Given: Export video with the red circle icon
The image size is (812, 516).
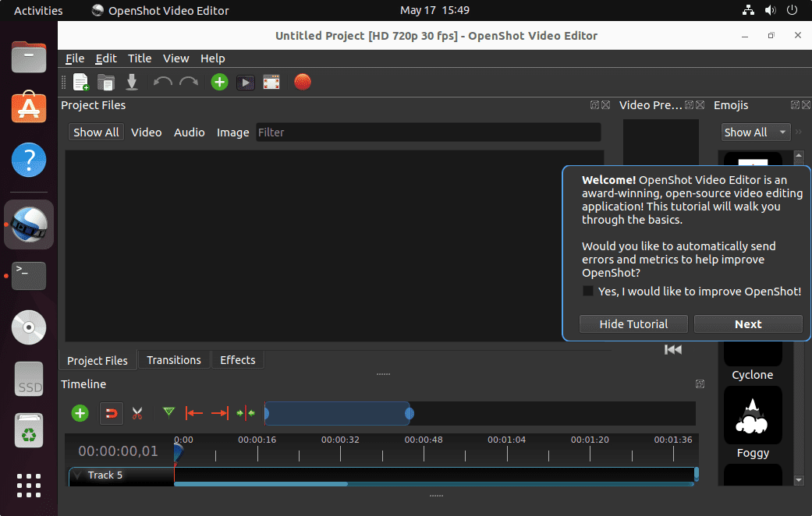Looking at the screenshot, I should (303, 82).
